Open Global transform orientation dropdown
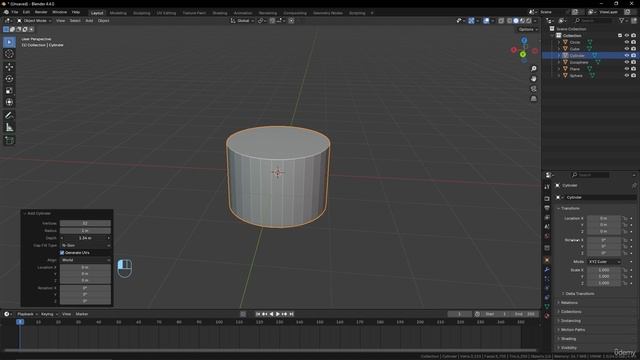The image size is (640, 360). point(242,20)
